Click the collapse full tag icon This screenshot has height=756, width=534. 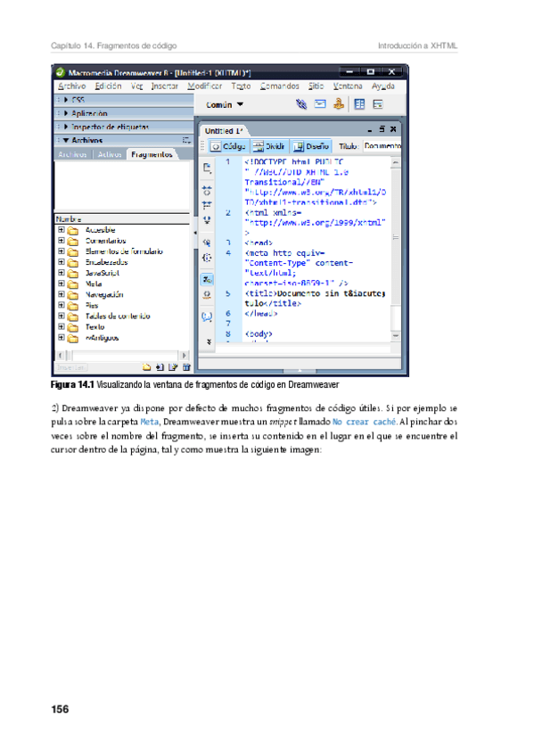[207, 191]
